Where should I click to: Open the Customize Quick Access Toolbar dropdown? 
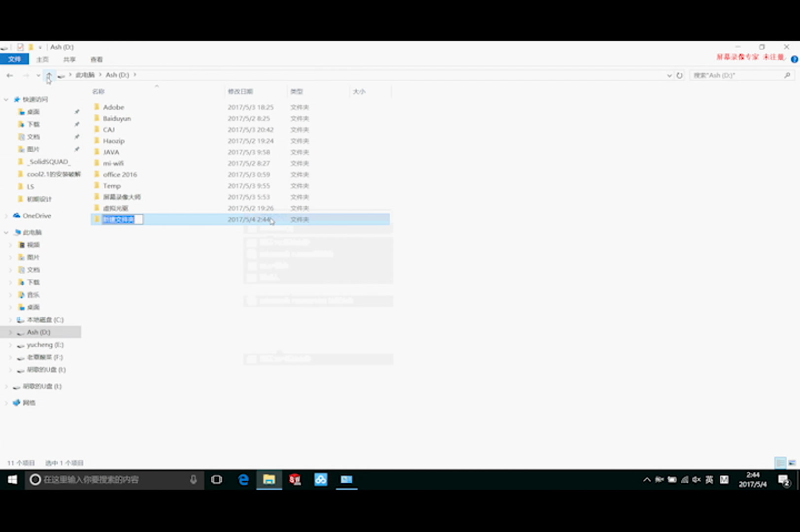(x=40, y=47)
